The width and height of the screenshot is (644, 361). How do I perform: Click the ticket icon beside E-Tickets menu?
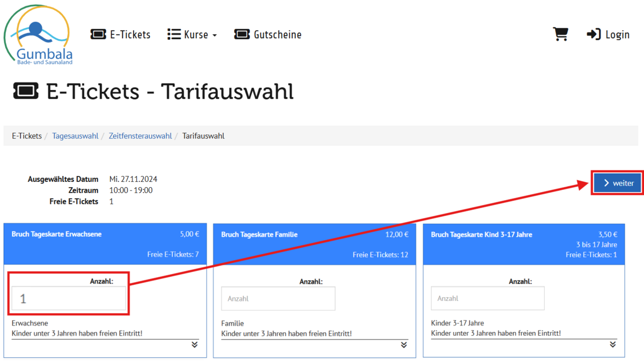pyautogui.click(x=98, y=34)
